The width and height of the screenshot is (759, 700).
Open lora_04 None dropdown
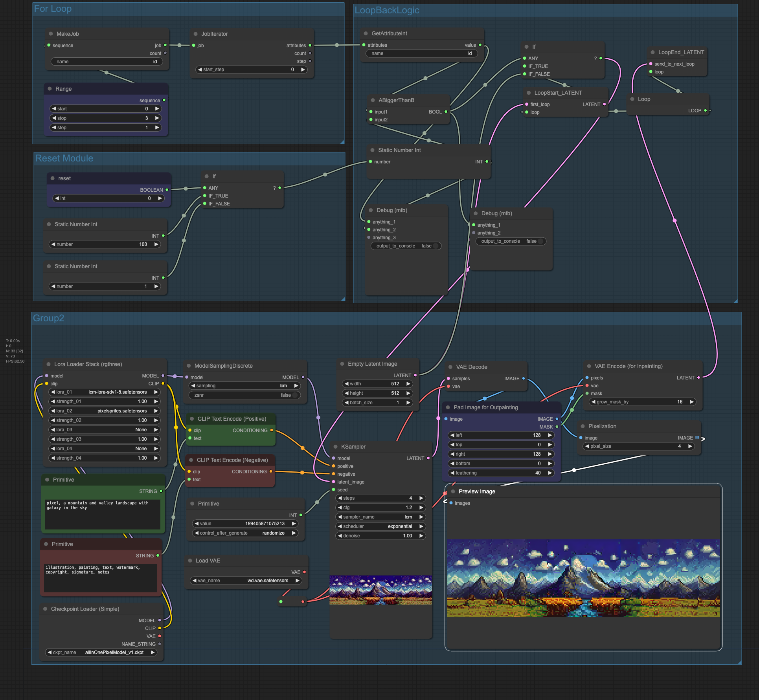[x=105, y=449]
